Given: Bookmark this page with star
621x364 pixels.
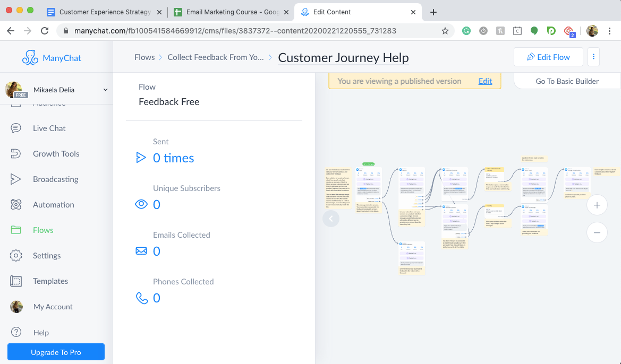Looking at the screenshot, I should [445, 31].
